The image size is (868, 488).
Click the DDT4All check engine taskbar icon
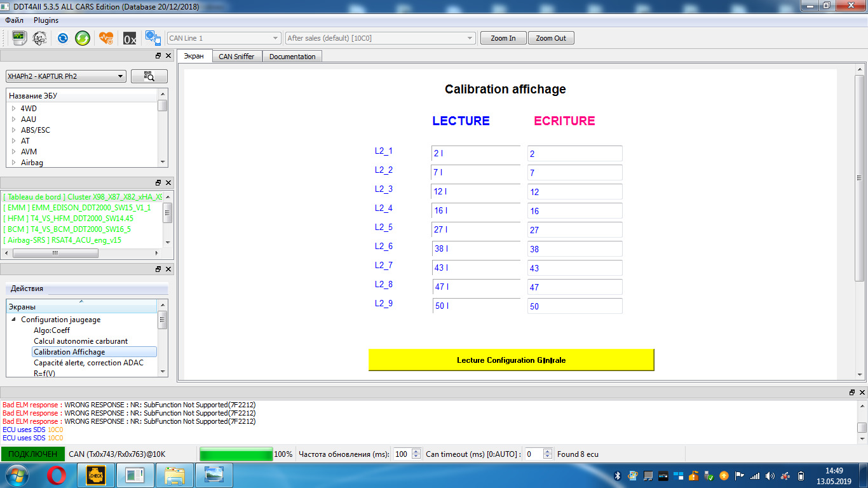(x=95, y=475)
